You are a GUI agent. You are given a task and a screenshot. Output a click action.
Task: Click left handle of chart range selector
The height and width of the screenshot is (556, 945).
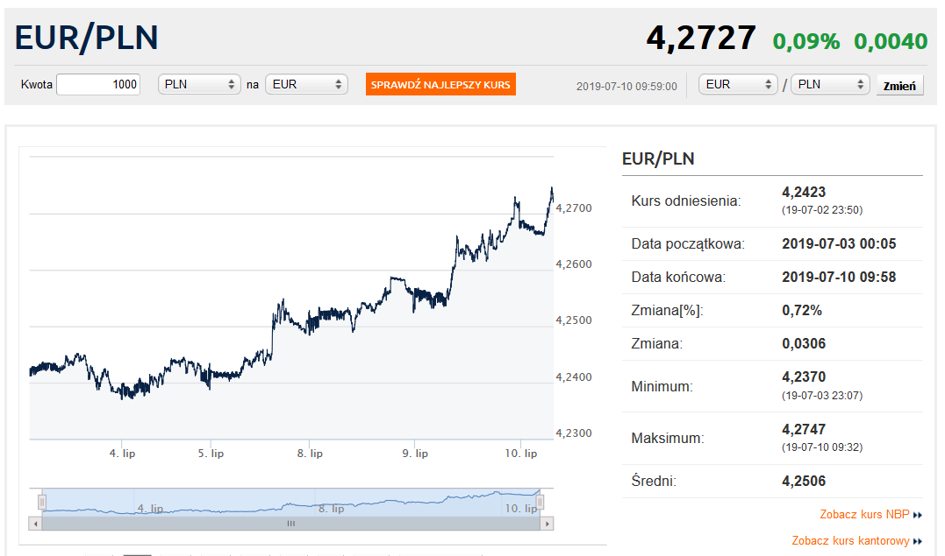click(42, 501)
